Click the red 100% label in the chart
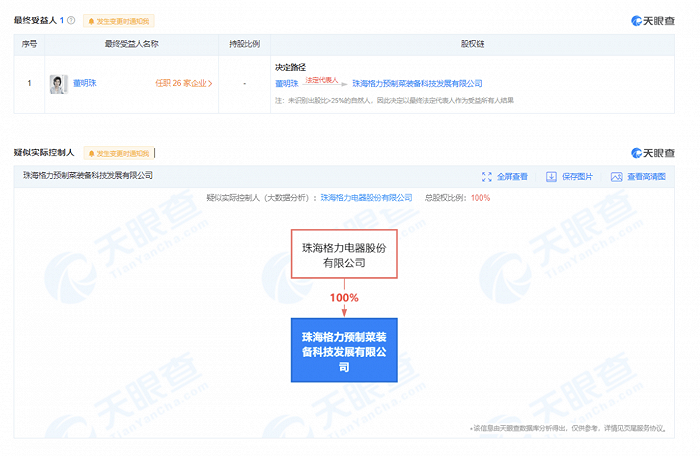Screen dimensions: 700x456 [x=344, y=297]
